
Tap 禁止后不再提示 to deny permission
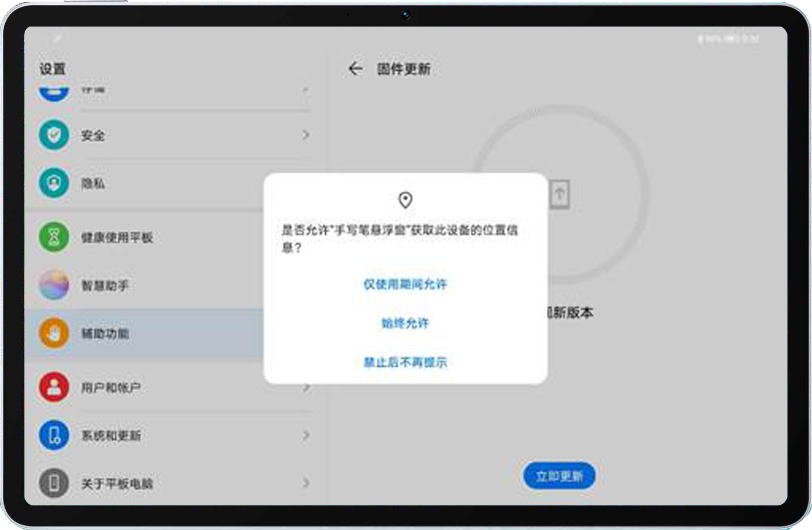tap(405, 362)
